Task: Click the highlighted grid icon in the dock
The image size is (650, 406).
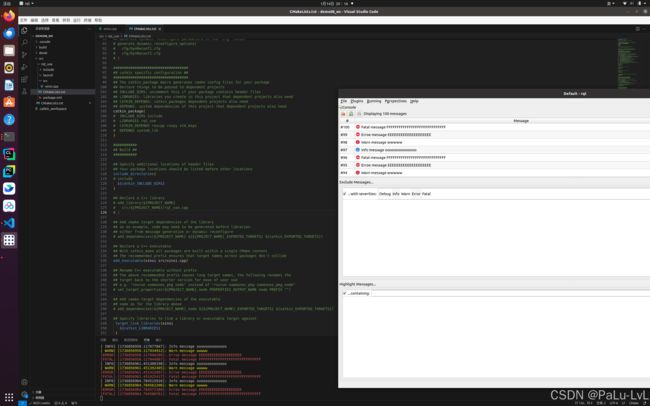Action: coord(9,240)
